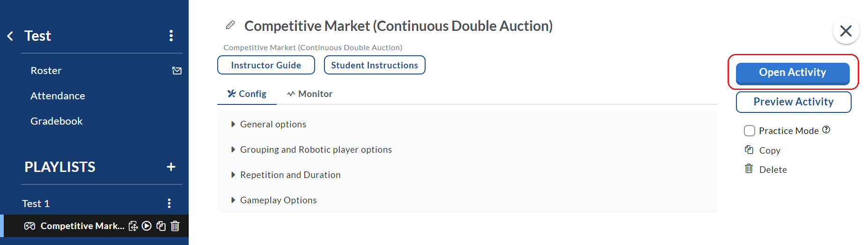
Task: Click the trash icon on Competitive Market item
Action: click(175, 226)
